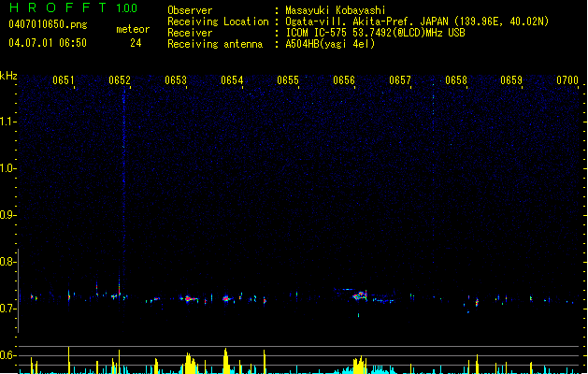
Task: Click the 0655 time marker
Action: [x=288, y=80]
